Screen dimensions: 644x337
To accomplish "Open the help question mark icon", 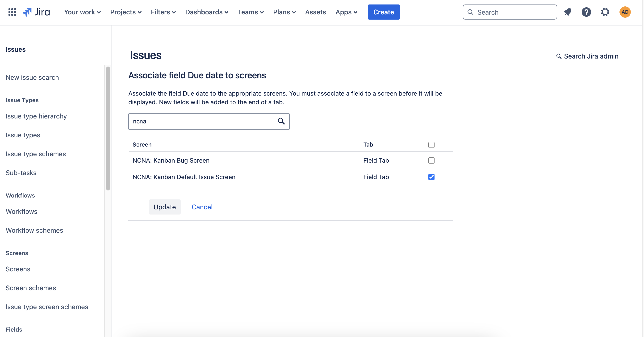I will tap(586, 12).
